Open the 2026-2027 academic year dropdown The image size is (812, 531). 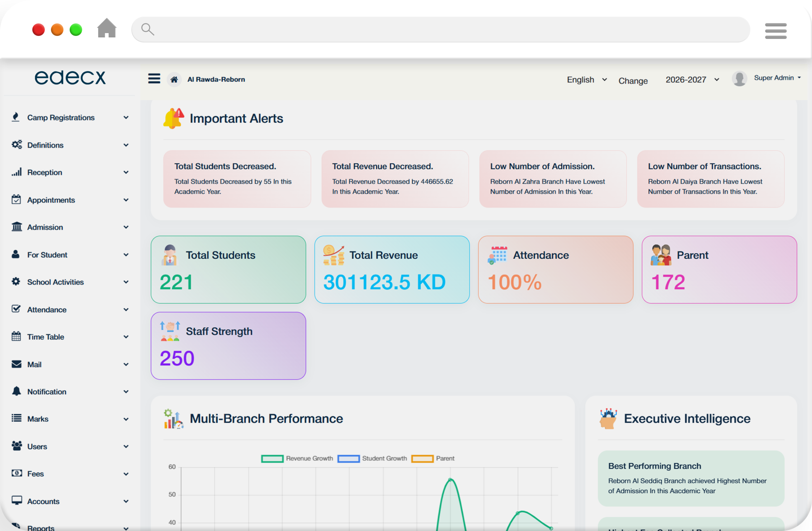(x=693, y=80)
